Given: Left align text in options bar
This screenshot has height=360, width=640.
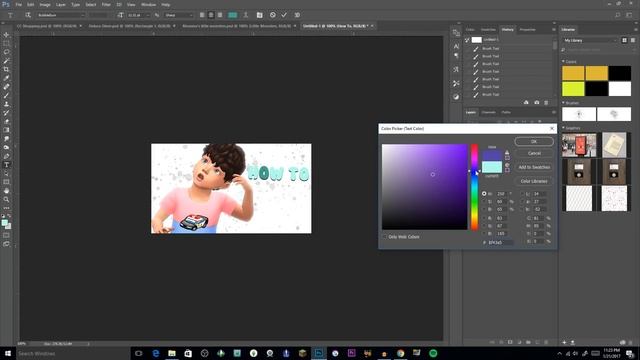Looking at the screenshot, I should pos(202,15).
